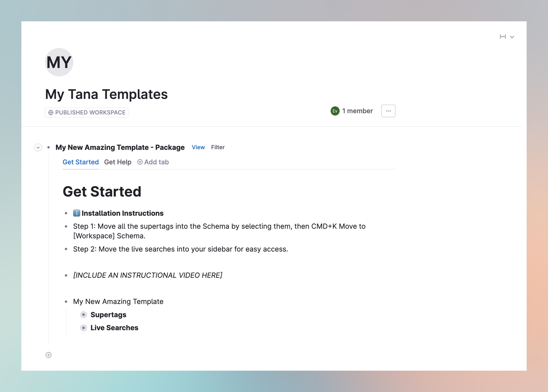Open the View options
This screenshot has width=548, height=392.
coord(198,147)
